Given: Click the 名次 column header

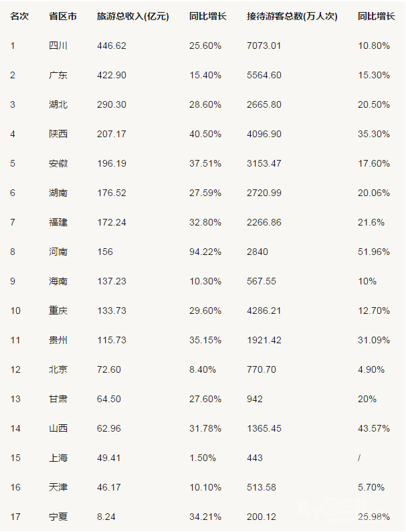Looking at the screenshot, I should (x=19, y=16).
